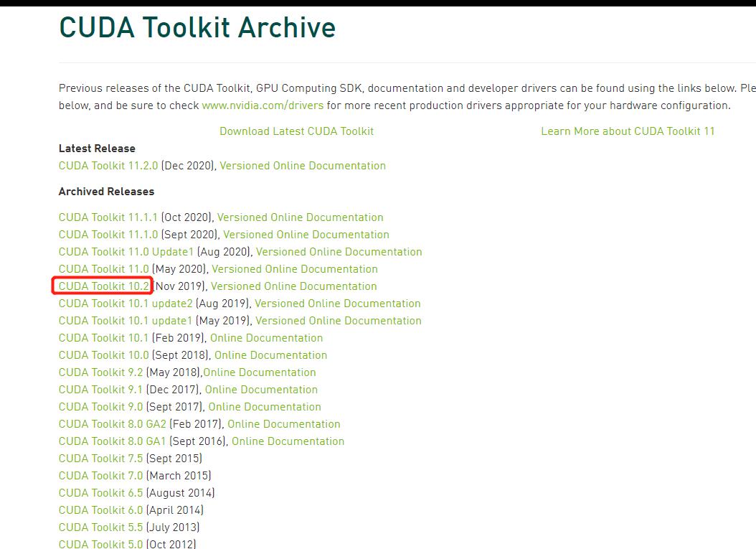Open CUDA Toolkit 11.2.0 latest release
The image size is (756, 549).
pos(108,166)
